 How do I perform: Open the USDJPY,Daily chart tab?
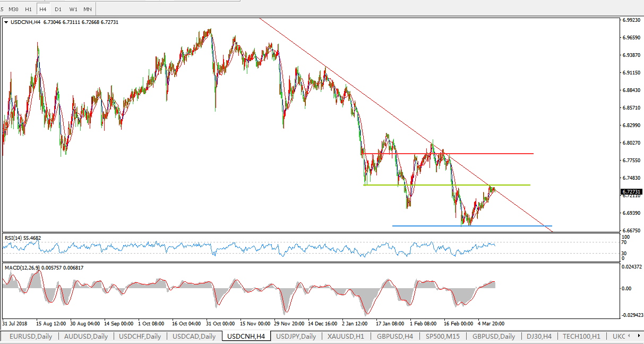[296, 336]
